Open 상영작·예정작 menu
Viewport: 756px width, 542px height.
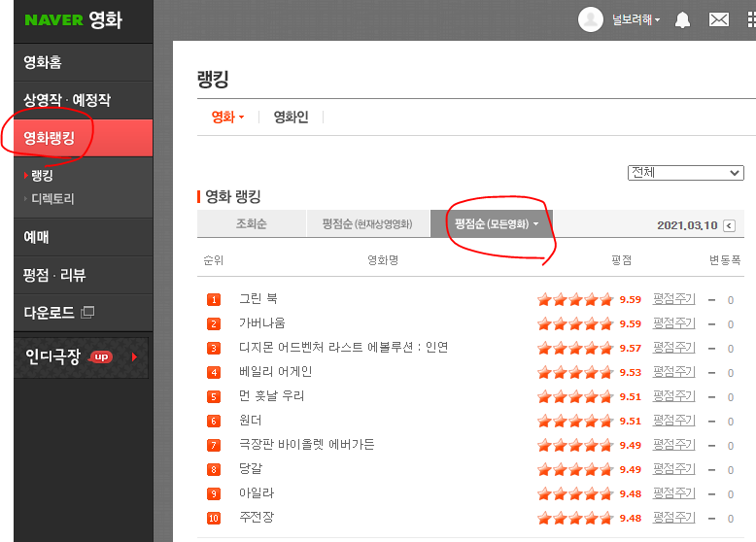tap(84, 100)
